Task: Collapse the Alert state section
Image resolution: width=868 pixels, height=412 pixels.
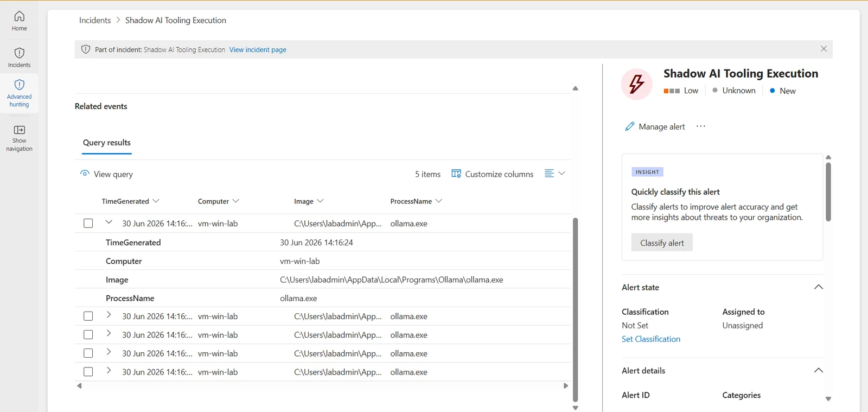Action: tap(819, 287)
